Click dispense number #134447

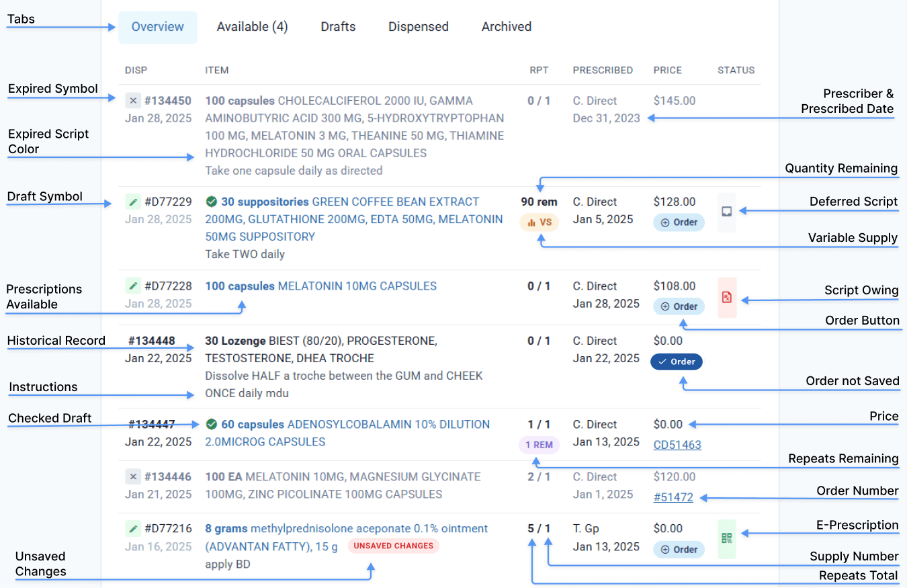click(152, 424)
